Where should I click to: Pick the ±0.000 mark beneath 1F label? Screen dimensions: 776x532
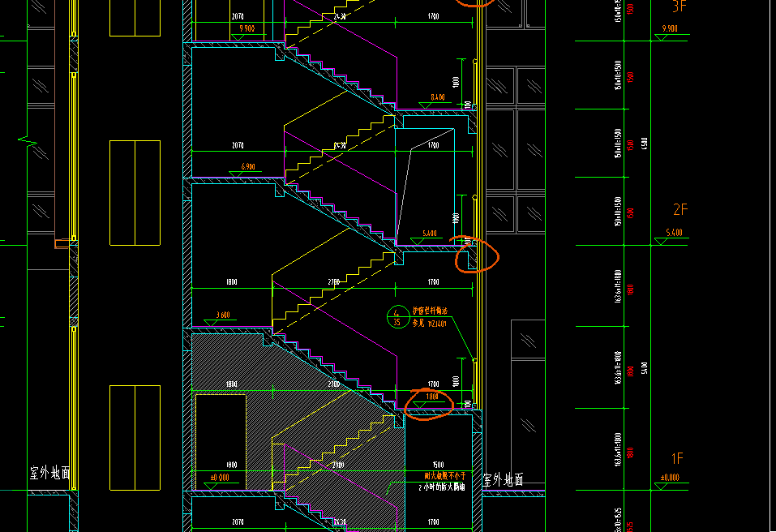tap(670, 478)
